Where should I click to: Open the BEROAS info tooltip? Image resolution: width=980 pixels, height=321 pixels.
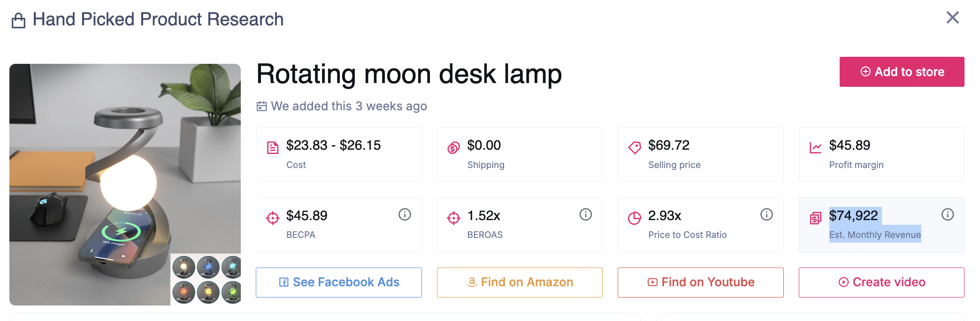tap(585, 214)
